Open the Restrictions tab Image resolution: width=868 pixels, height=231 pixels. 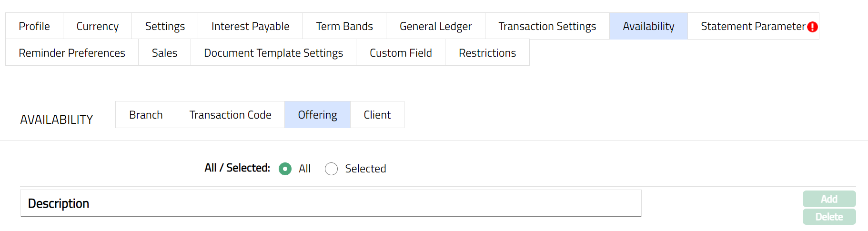pyautogui.click(x=487, y=53)
